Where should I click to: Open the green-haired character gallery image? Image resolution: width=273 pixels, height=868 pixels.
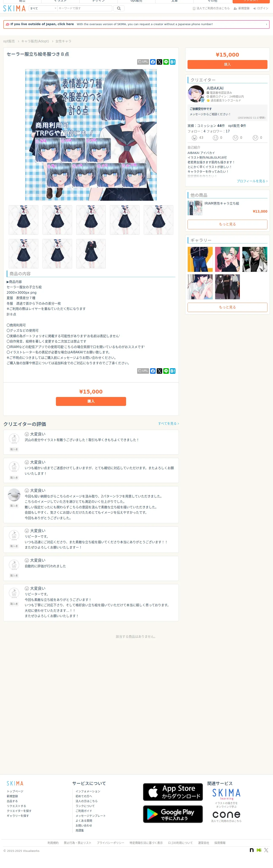[227, 259]
